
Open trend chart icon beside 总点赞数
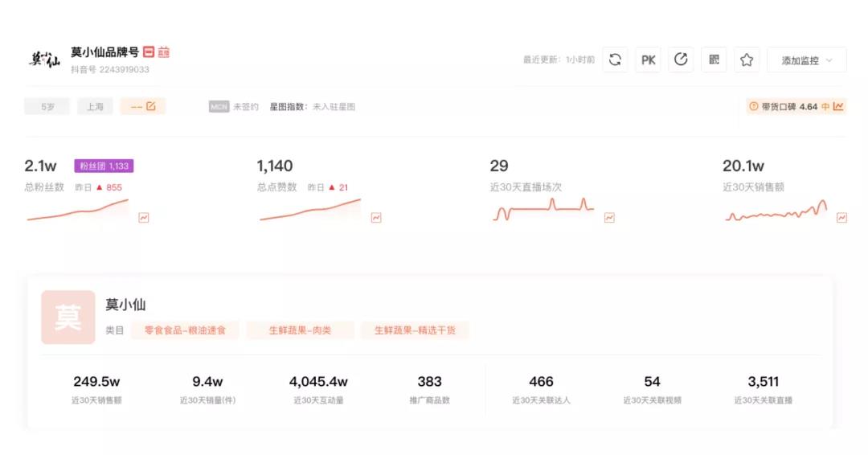pyautogui.click(x=376, y=218)
